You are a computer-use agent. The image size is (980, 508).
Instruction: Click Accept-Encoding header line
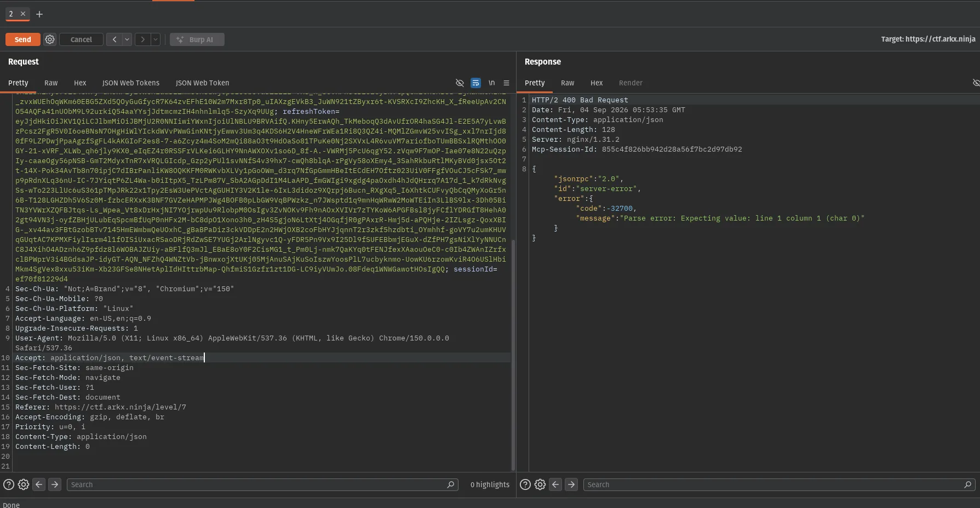pos(90,417)
